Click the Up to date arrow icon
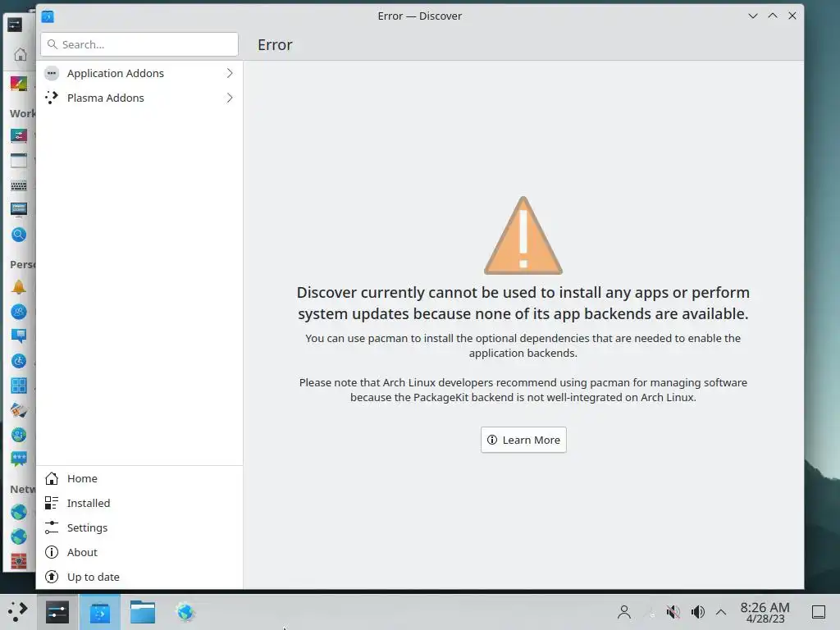The width and height of the screenshot is (840, 630). click(x=52, y=577)
